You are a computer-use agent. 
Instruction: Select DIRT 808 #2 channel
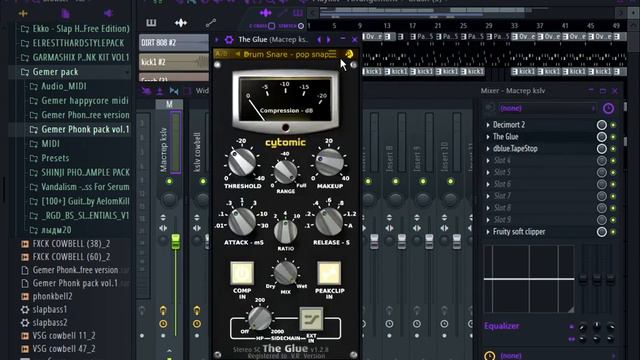click(x=174, y=43)
